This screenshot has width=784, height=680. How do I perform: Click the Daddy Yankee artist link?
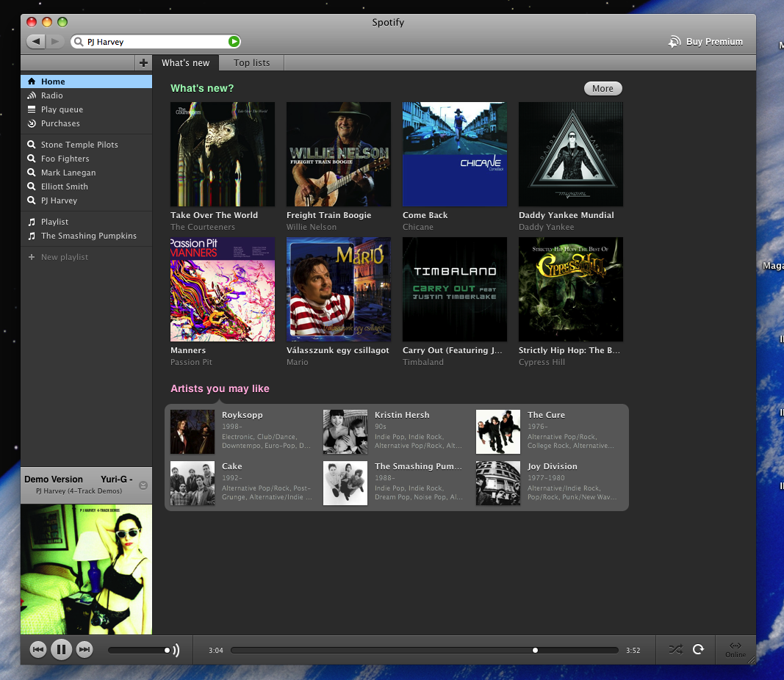click(547, 227)
